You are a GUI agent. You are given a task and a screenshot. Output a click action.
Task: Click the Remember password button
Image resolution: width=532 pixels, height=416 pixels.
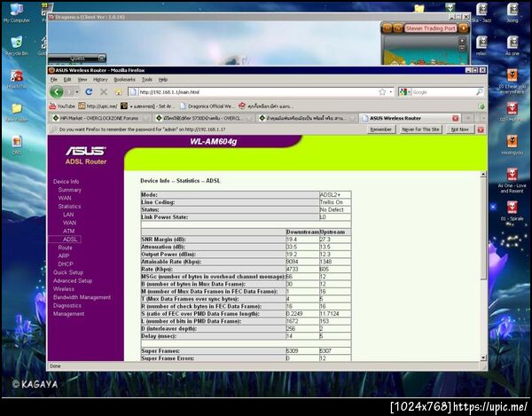click(380, 130)
